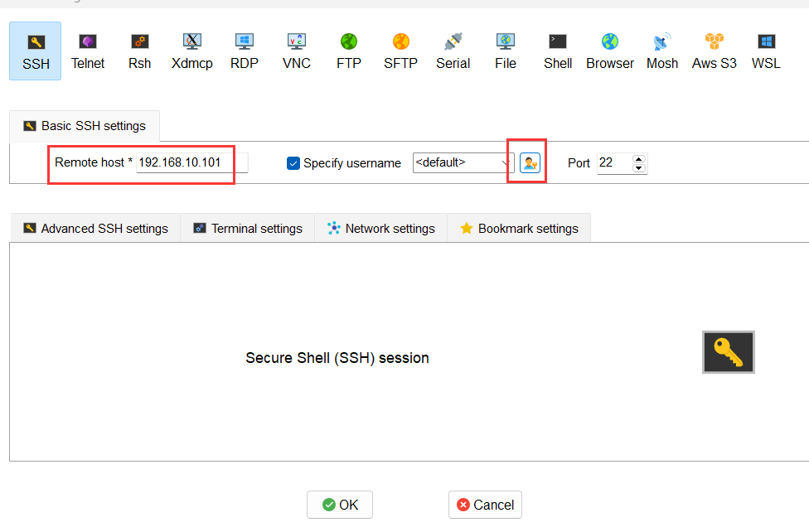Click the 'Secure Shell (SSH) session' text

337,358
